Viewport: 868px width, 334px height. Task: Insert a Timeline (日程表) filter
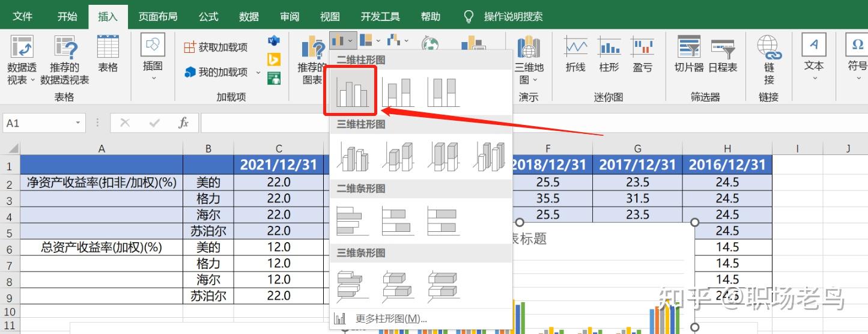723,54
